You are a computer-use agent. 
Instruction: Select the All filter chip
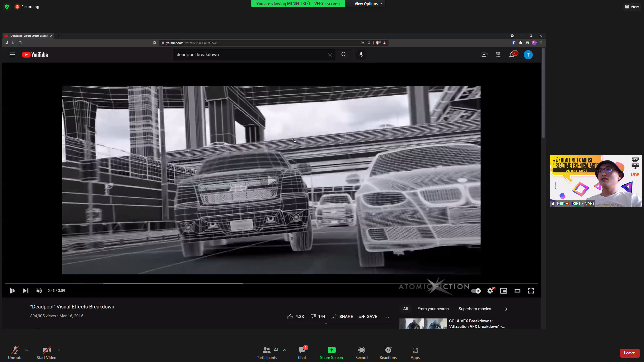[405, 309]
